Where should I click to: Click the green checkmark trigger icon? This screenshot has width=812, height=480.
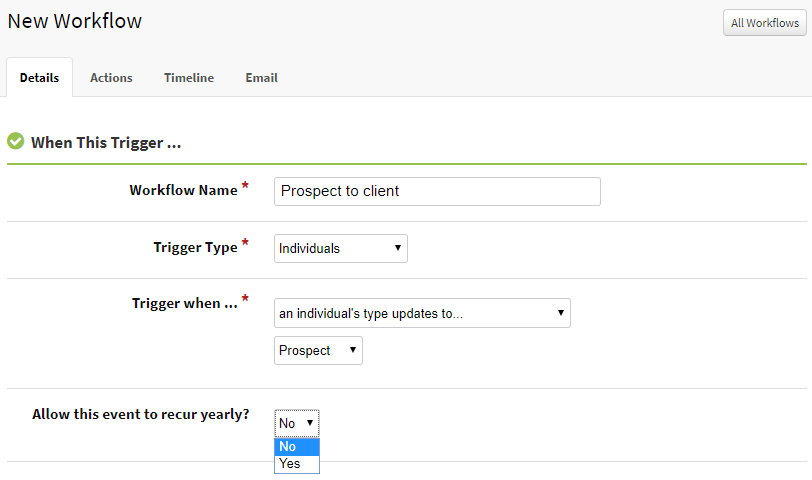16,141
